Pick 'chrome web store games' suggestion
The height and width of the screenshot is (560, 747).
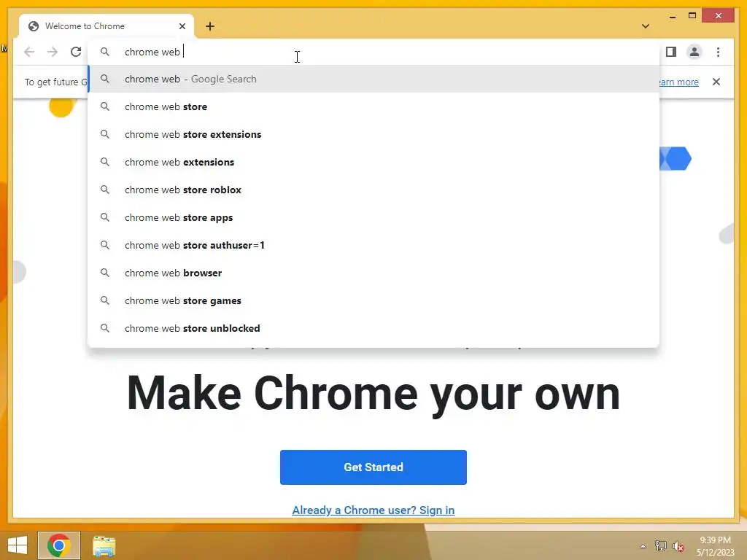click(x=373, y=300)
